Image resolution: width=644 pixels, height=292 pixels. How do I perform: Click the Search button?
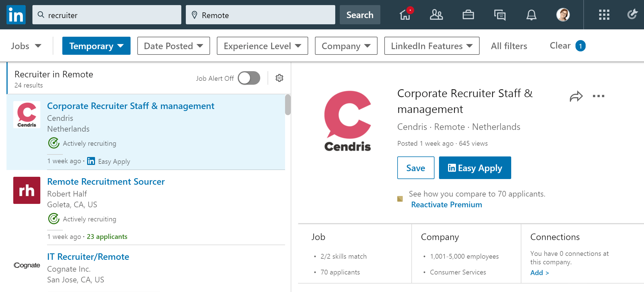[360, 15]
